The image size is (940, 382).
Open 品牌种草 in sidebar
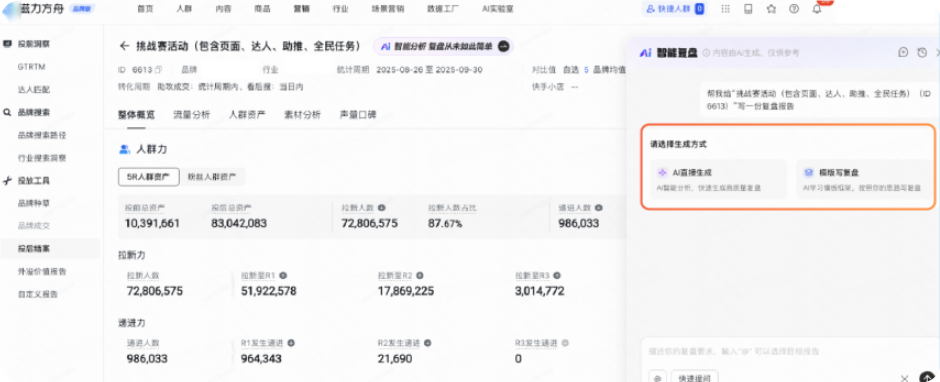[34, 203]
